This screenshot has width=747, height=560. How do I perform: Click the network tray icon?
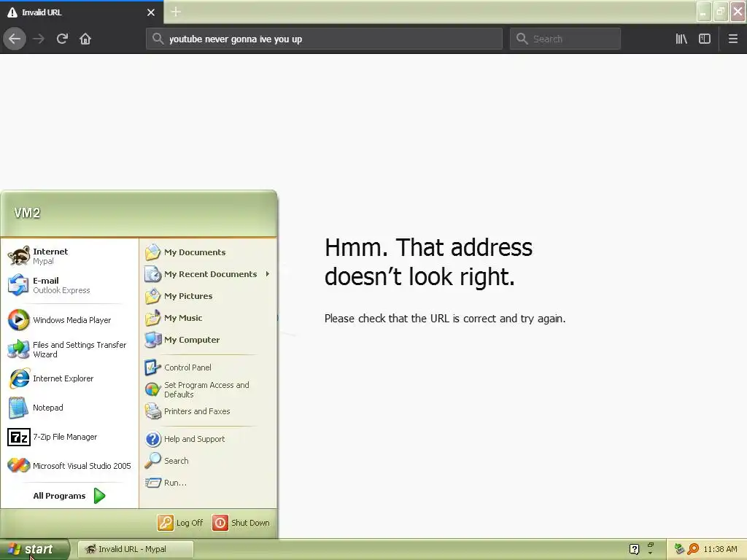coord(679,549)
